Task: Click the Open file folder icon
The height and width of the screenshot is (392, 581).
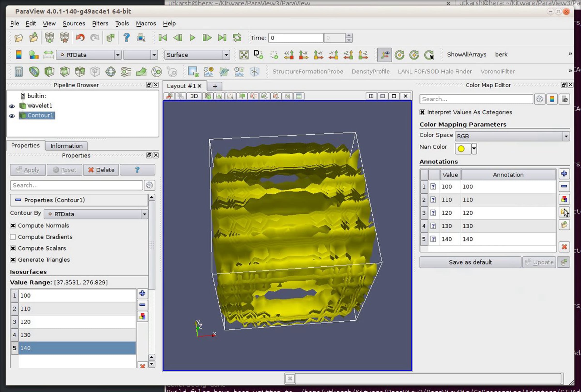Action: pos(19,38)
